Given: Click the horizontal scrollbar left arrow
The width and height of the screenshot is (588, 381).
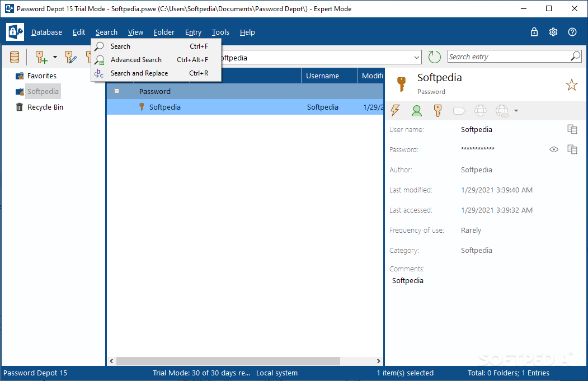Looking at the screenshot, I should tap(112, 361).
